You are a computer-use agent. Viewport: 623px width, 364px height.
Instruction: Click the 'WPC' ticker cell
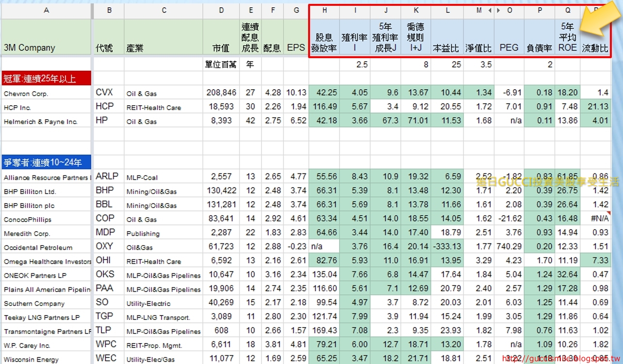point(109,345)
